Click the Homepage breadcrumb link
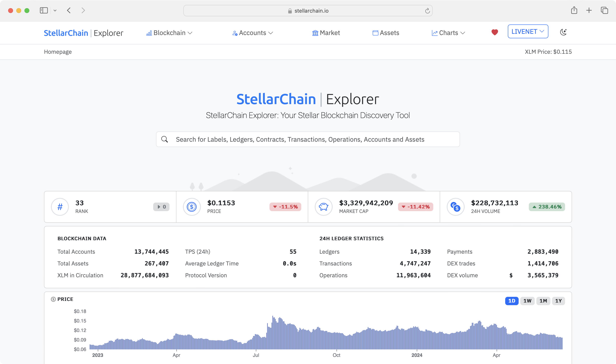 [x=58, y=52]
